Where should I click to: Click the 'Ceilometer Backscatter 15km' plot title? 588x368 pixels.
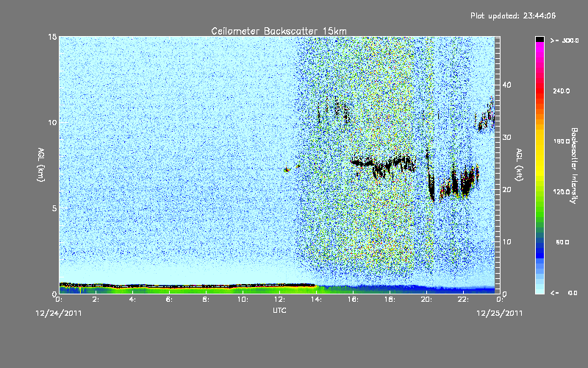[x=279, y=31]
